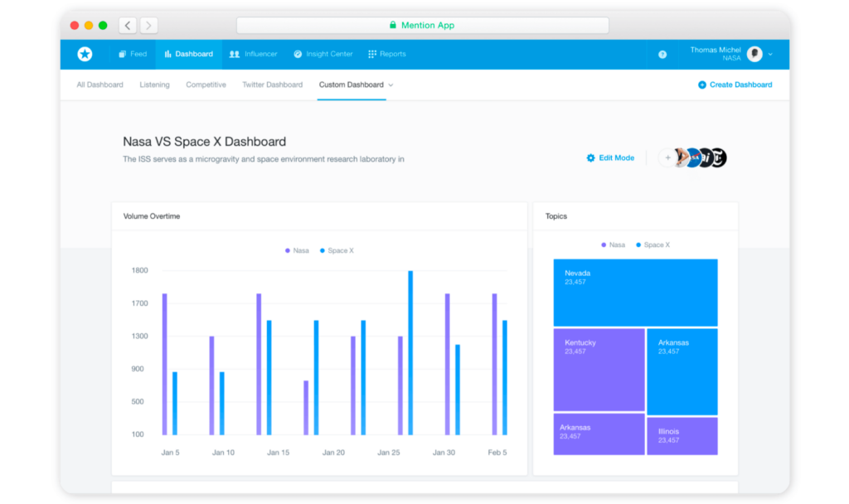Click the Create Dashboard link

click(740, 85)
